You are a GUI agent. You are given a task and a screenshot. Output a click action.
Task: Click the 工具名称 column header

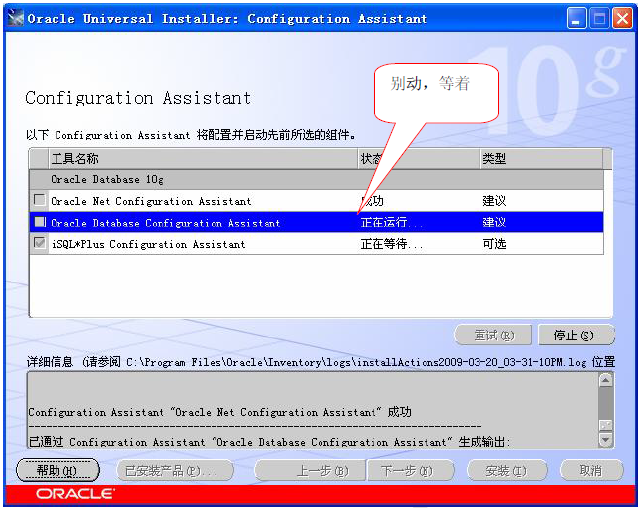(203, 159)
